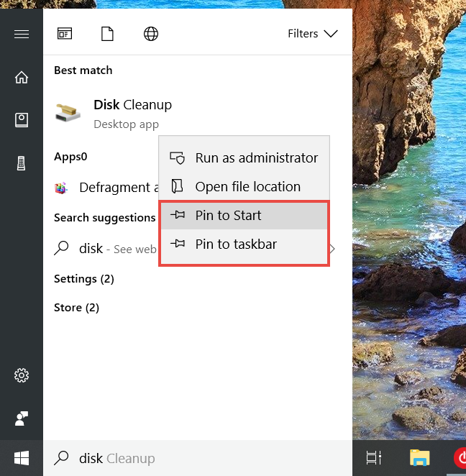Click the Apps section header

click(x=70, y=157)
